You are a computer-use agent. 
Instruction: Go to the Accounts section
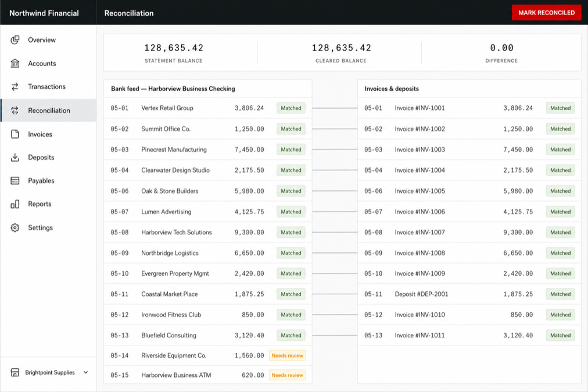42,63
